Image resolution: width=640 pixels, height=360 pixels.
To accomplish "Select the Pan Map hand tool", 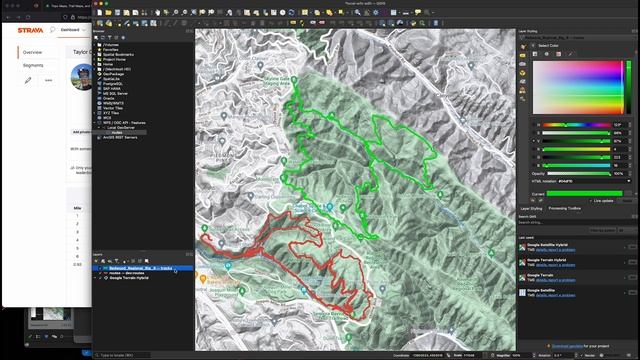I will (158, 13).
